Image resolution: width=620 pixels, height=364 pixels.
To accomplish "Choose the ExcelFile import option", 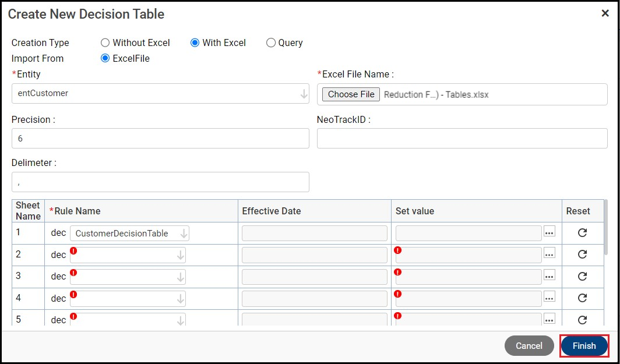I will click(x=105, y=58).
